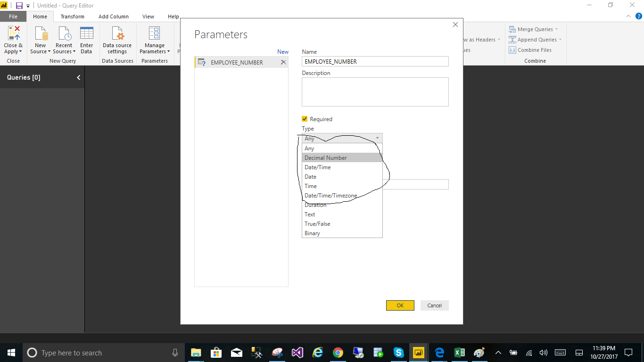Click the Append Queries icon
Viewport: 644px width, 362px height.
click(512, 40)
